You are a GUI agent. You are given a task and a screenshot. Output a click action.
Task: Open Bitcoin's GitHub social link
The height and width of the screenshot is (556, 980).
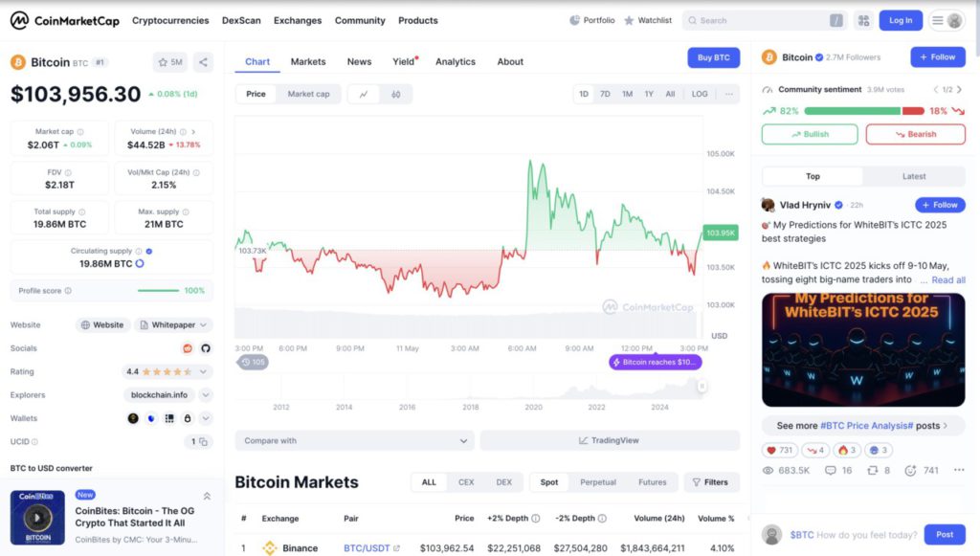click(x=205, y=348)
